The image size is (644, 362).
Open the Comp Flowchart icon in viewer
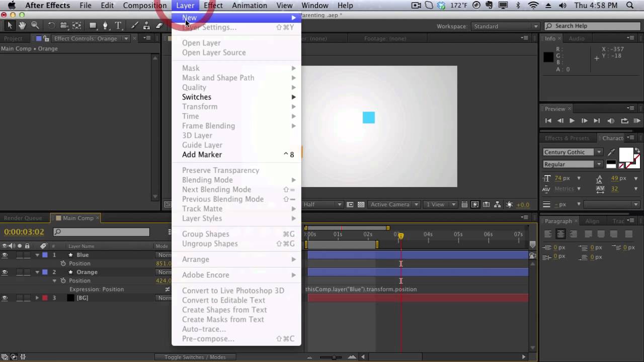498,205
